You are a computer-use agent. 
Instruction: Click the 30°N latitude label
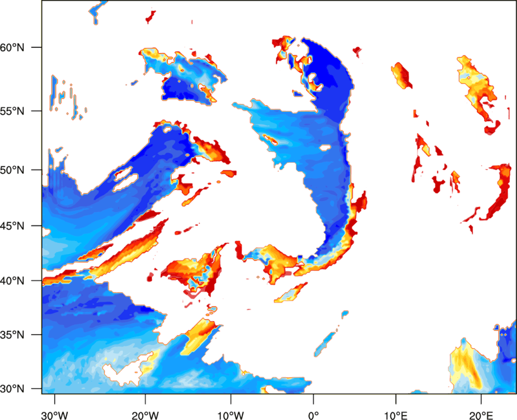click(12, 389)
